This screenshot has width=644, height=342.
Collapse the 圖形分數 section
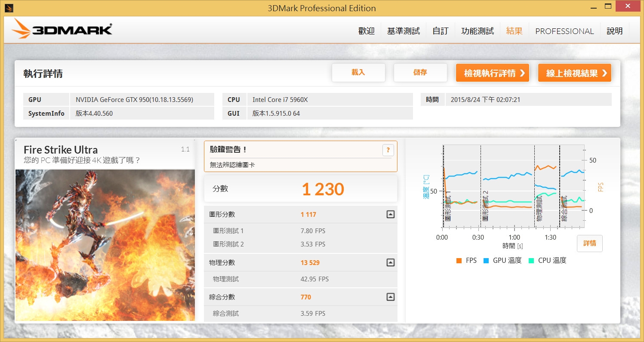coord(390,214)
